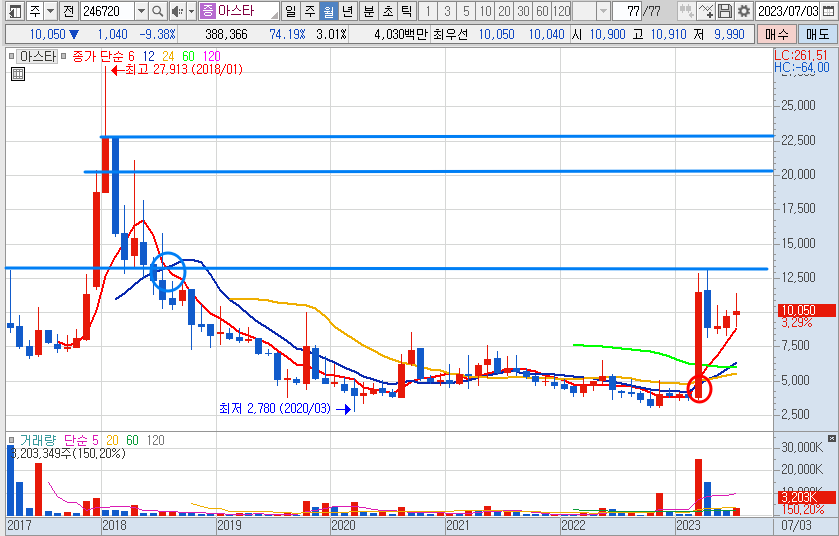Click the candlestick chart add icon
Viewport: 839px width, 536px height.
click(x=686, y=11)
